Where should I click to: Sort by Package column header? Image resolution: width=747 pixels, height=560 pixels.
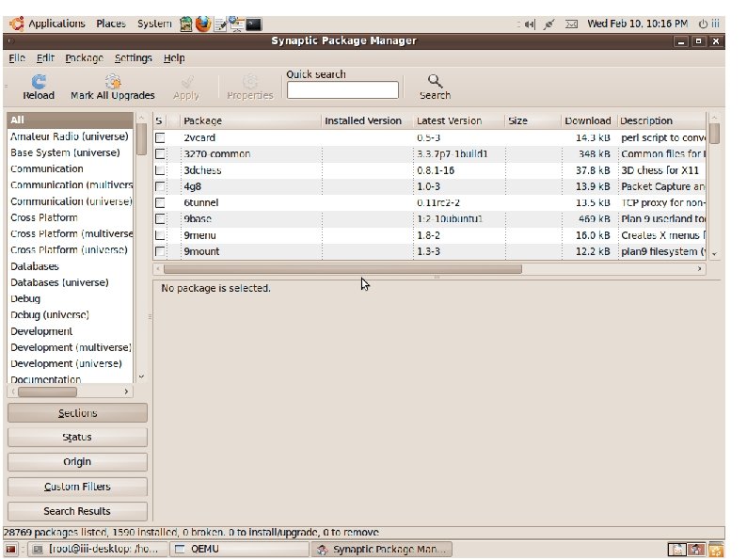click(x=251, y=121)
